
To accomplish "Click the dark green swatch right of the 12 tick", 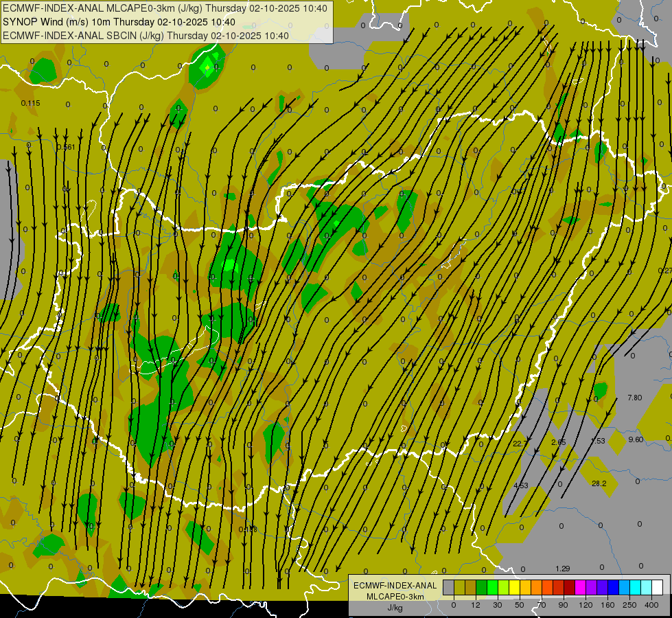I will point(482,587).
